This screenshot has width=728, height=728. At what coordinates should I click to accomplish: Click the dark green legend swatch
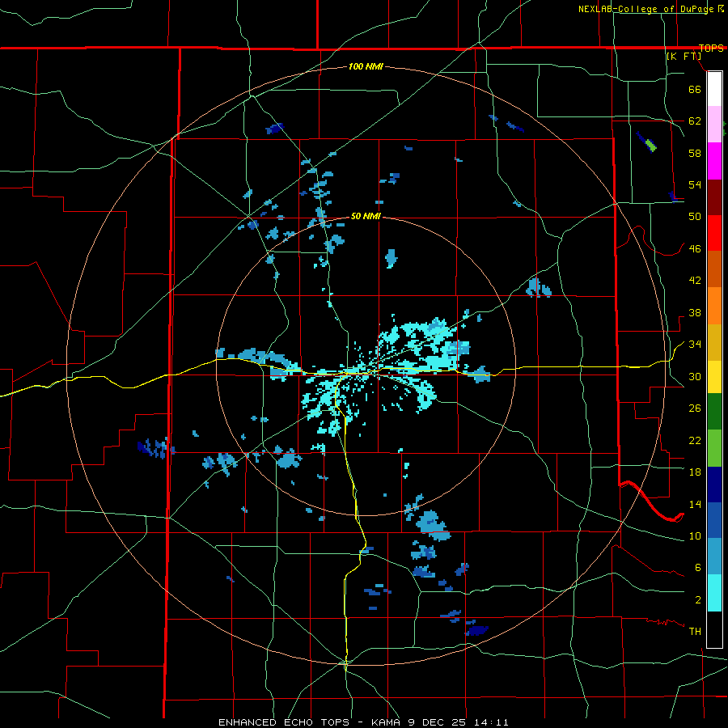pos(714,412)
